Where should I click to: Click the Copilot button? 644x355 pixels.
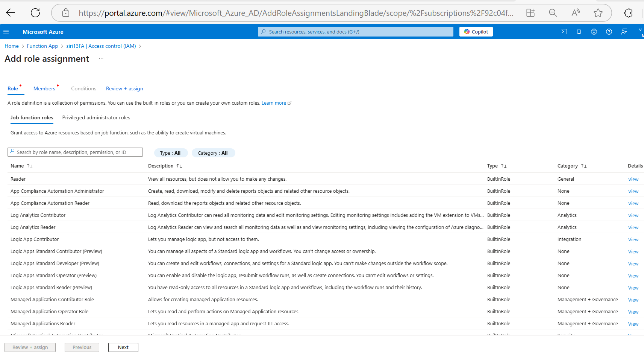pyautogui.click(x=476, y=32)
